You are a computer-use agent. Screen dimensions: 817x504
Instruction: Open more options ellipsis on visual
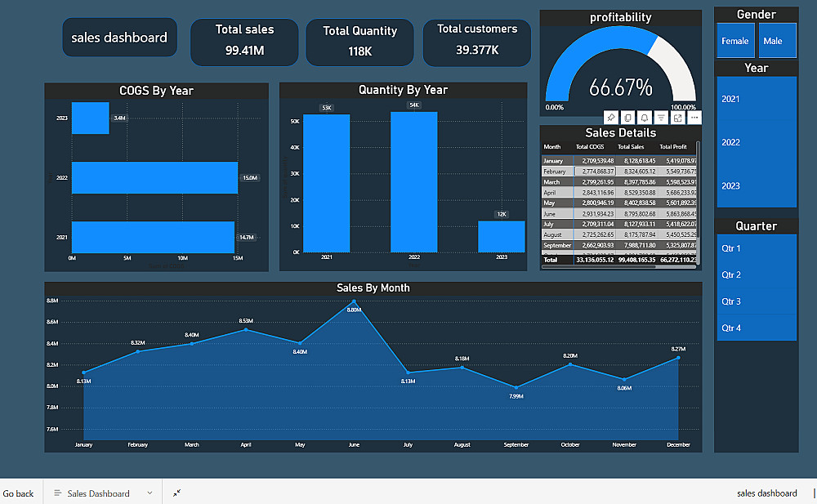pyautogui.click(x=694, y=118)
